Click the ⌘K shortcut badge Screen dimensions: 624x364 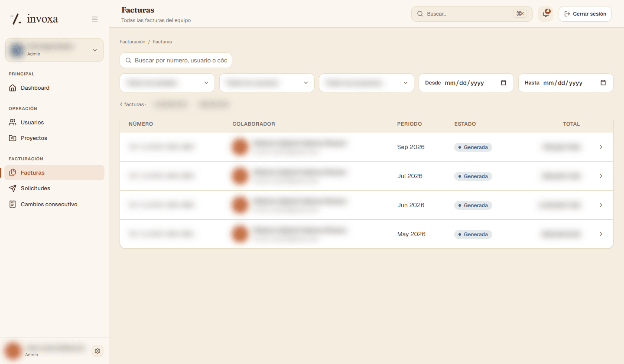[x=520, y=14]
